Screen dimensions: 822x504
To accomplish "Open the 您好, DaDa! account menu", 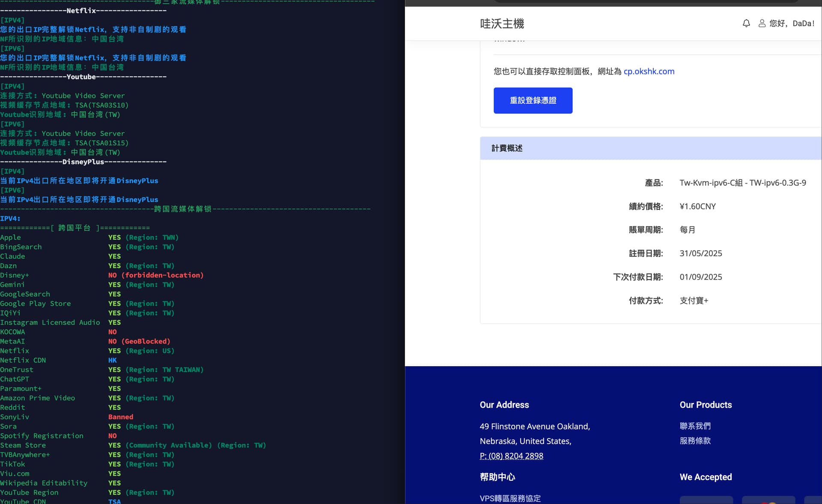I will point(792,24).
